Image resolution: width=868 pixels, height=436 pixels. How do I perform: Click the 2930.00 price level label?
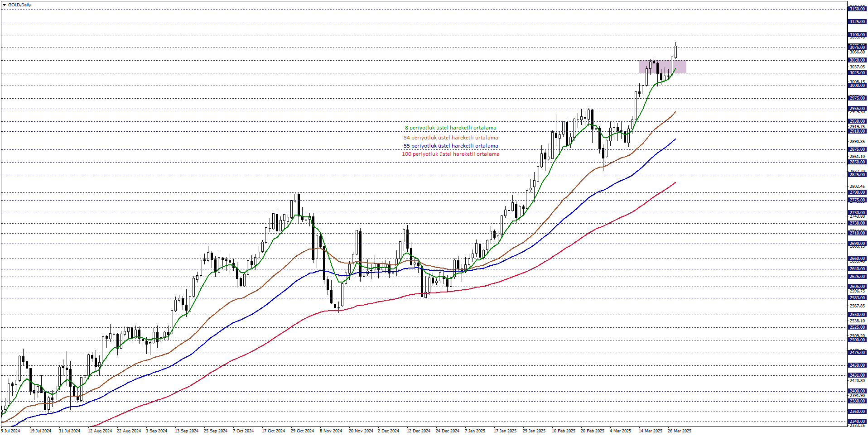[x=857, y=121]
